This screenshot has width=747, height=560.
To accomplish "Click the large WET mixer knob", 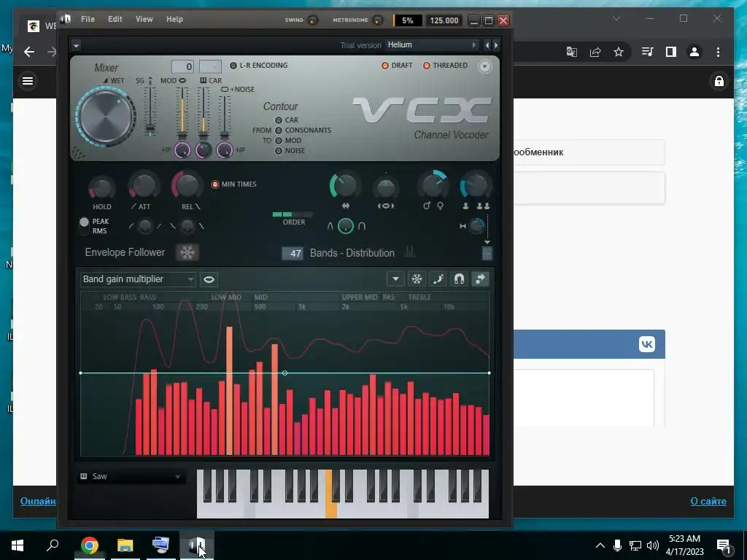I will click(106, 116).
